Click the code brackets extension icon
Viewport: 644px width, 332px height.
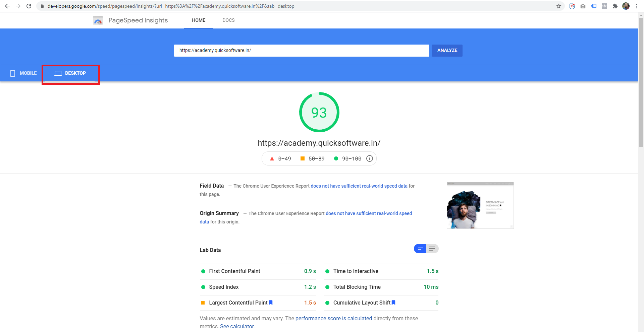pyautogui.click(x=604, y=6)
